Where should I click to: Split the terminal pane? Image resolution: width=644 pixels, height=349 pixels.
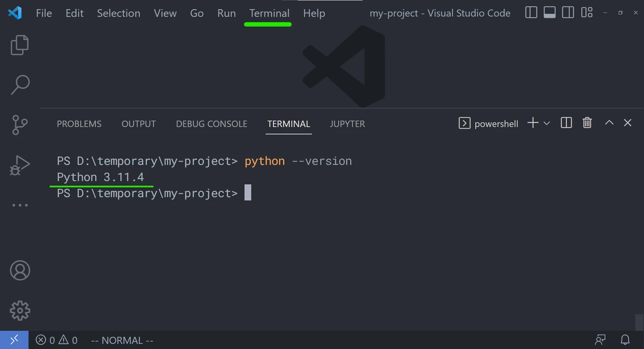click(x=566, y=123)
